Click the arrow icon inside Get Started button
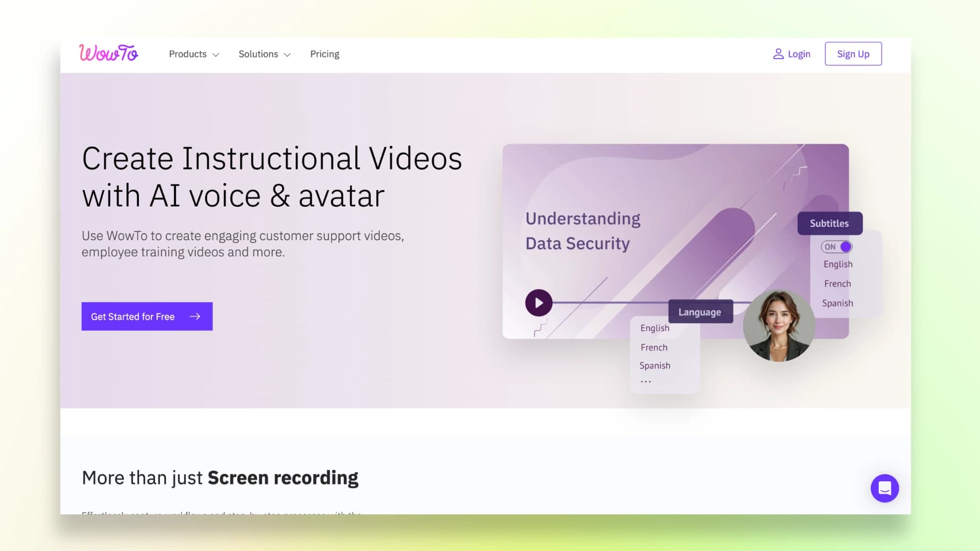 (x=195, y=316)
